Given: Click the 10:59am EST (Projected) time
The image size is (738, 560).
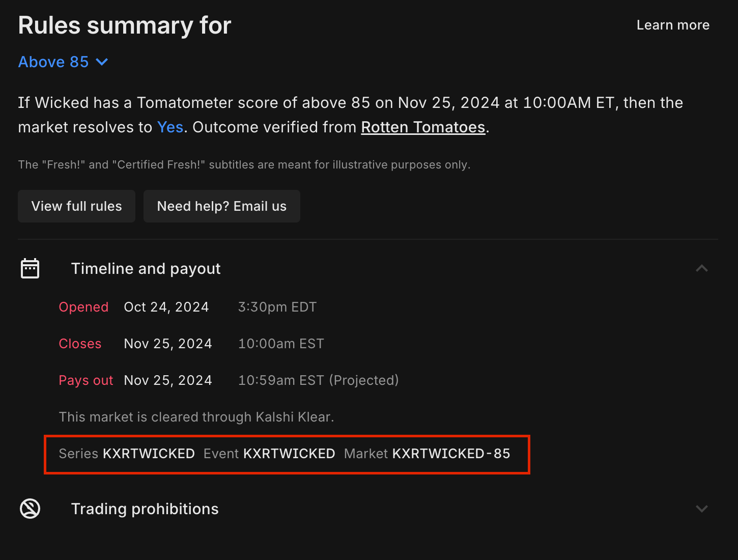Looking at the screenshot, I should click(x=319, y=380).
